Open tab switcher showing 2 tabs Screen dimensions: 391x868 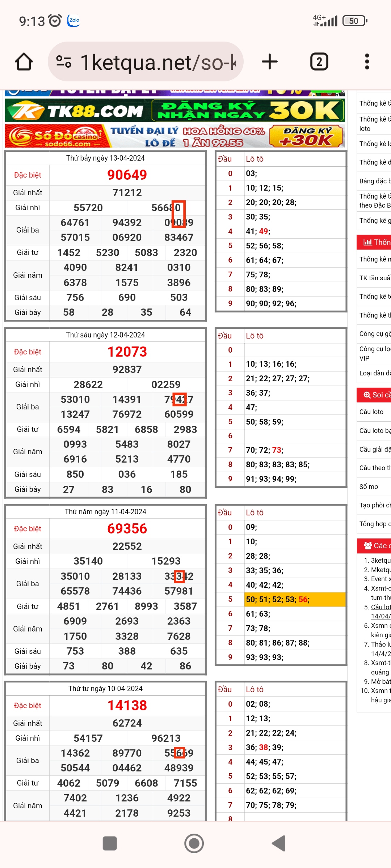tap(319, 62)
